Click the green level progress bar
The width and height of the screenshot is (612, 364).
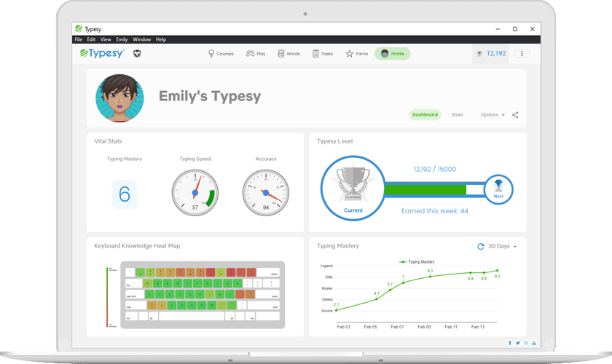coord(425,189)
